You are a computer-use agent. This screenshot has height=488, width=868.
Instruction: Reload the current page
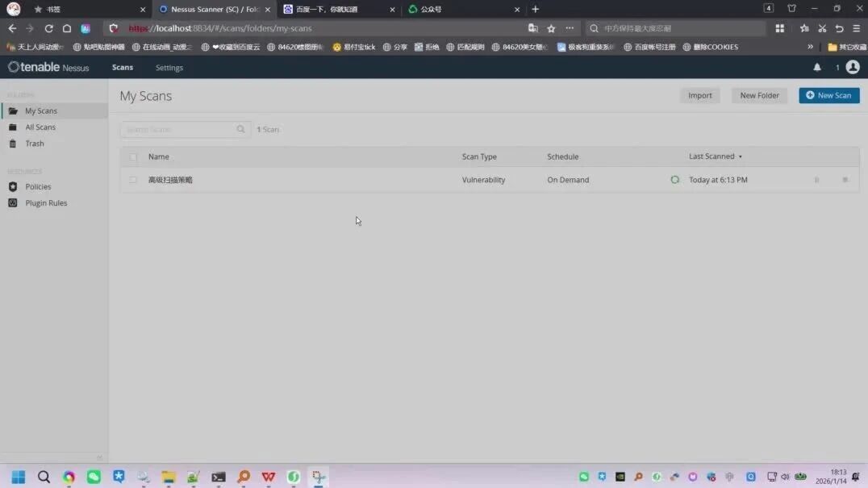(x=48, y=28)
